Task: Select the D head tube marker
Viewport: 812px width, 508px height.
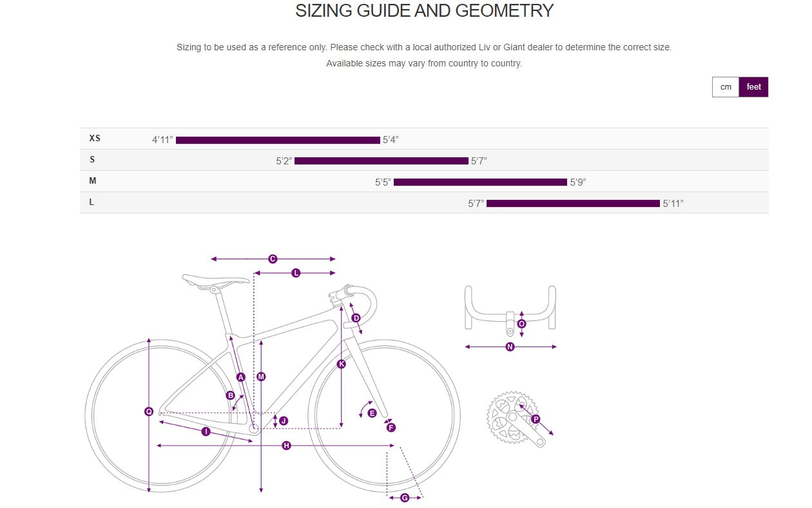Action: (x=356, y=318)
